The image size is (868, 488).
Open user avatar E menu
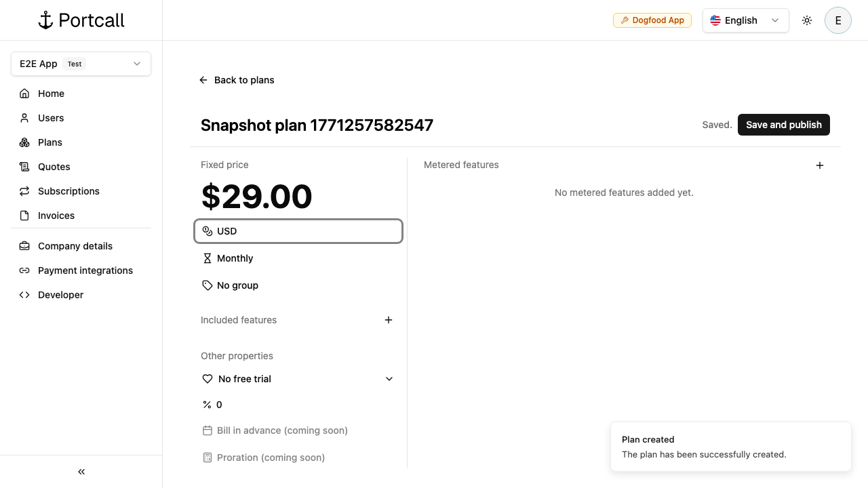point(838,20)
